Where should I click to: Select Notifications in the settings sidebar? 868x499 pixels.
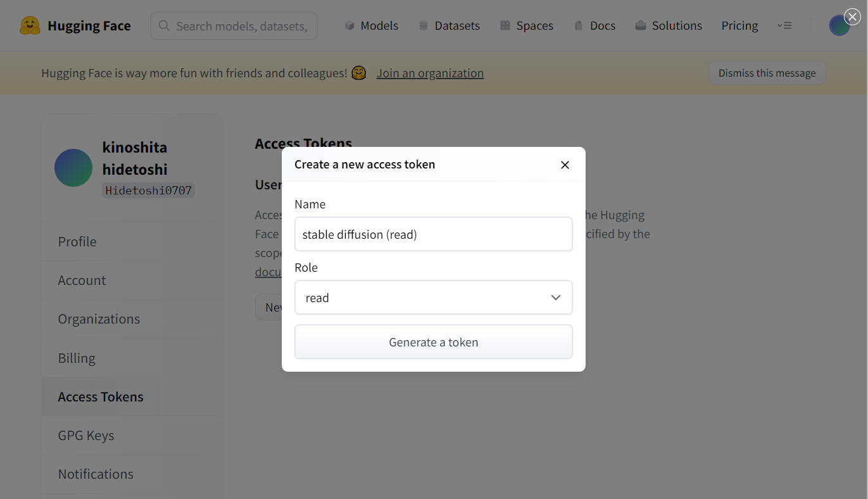[x=132, y=474]
